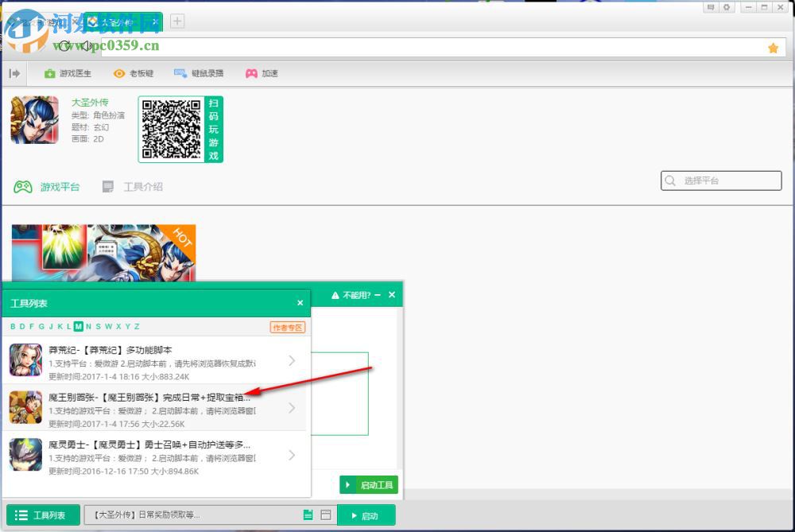The width and height of the screenshot is (795, 532).
Task: Click the favorite star icon near address bar
Action: coord(772,48)
